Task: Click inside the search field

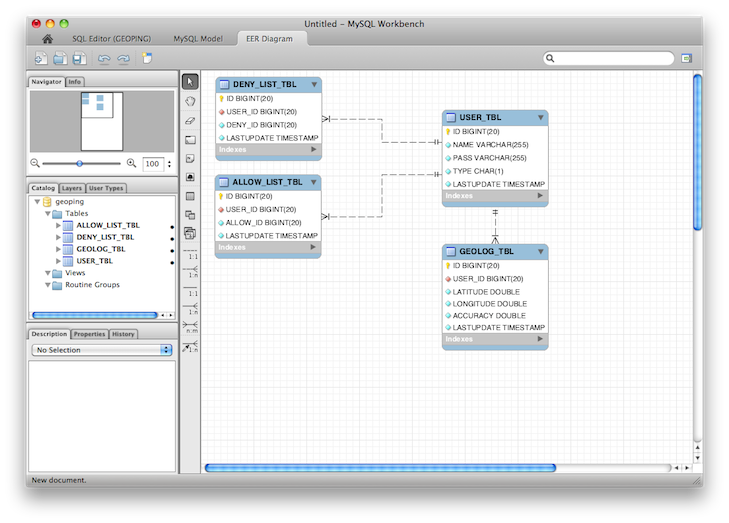Action: tap(610, 59)
